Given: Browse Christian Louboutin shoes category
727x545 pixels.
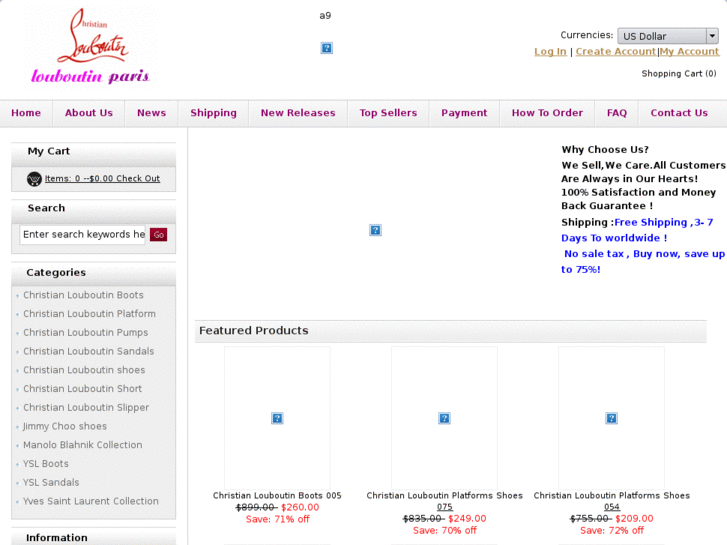Looking at the screenshot, I should click(84, 370).
